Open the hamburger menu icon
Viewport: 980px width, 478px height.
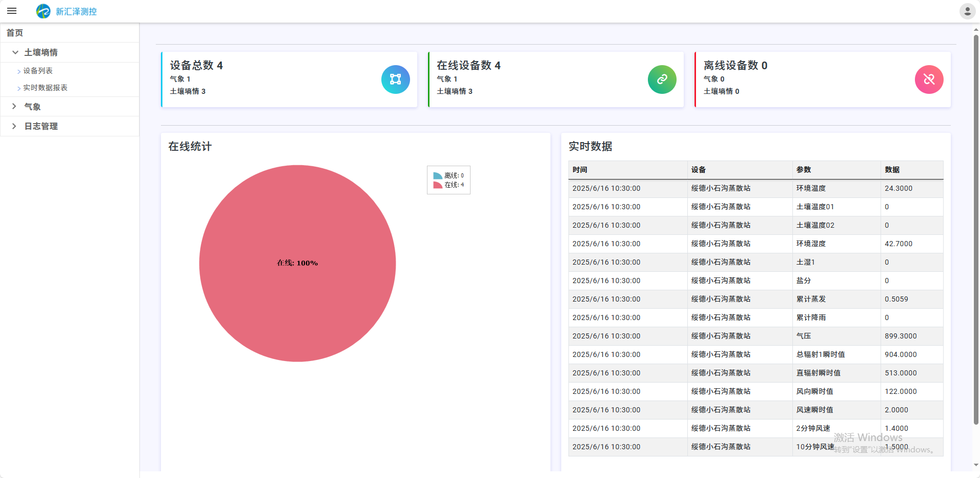[x=12, y=11]
